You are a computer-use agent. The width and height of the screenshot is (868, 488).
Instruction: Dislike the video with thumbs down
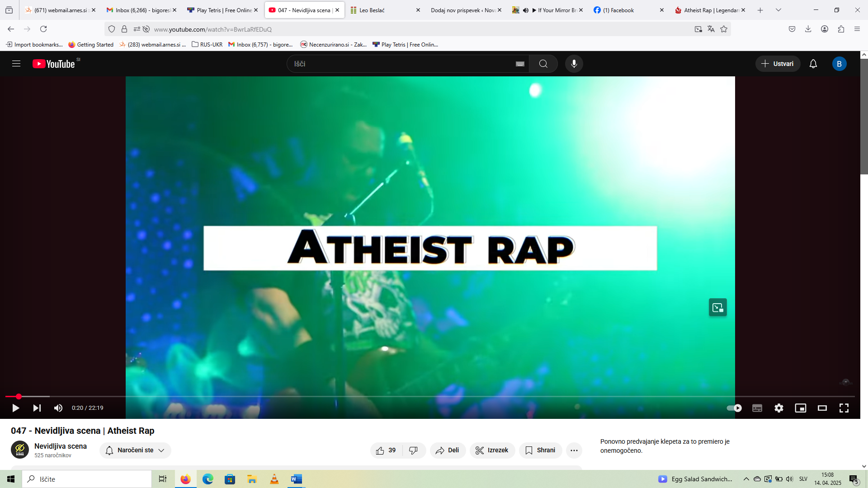tap(413, 450)
